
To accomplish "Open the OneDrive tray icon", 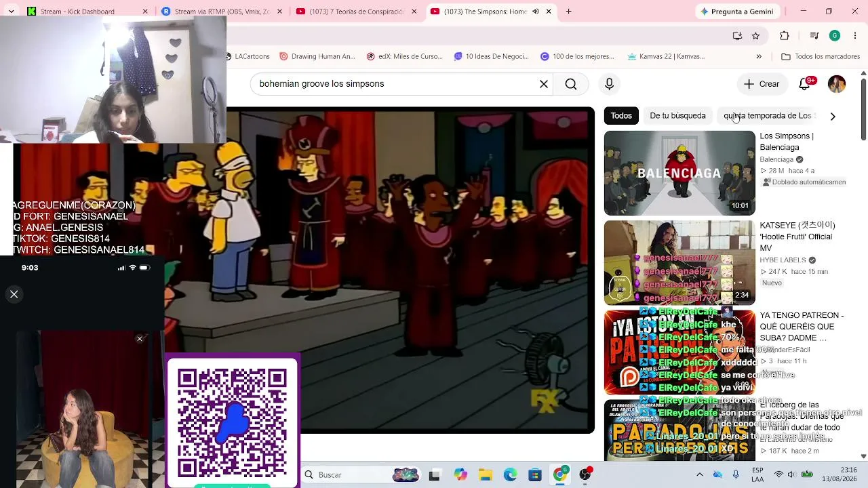I will 717,474.
